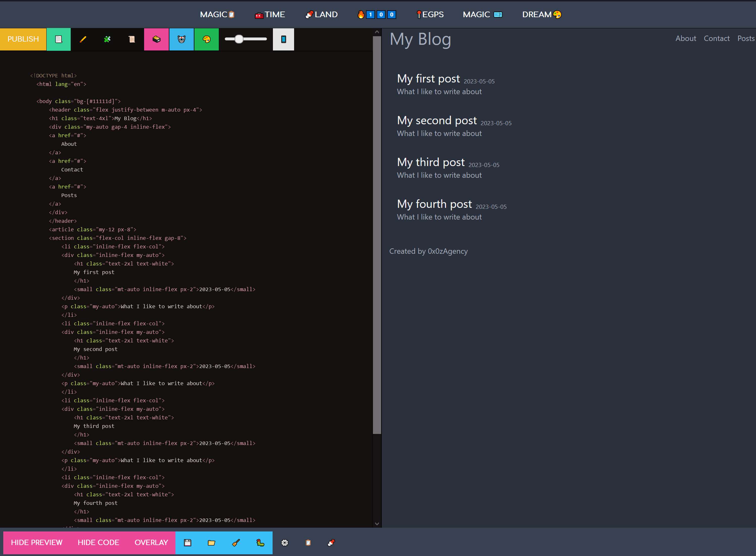Click the paper scroll icon
The height and width of the screenshot is (556, 756).
click(132, 39)
